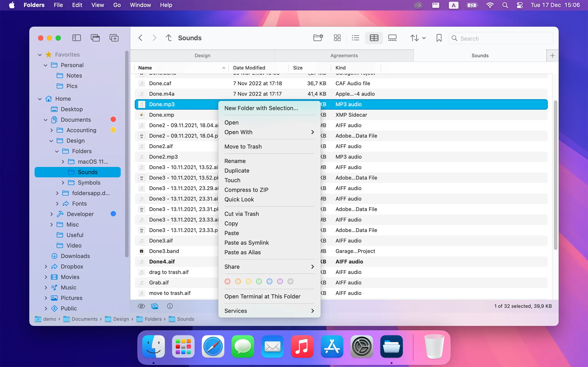Add a new tab with plus button
This screenshot has width=588, height=367.
tap(552, 56)
